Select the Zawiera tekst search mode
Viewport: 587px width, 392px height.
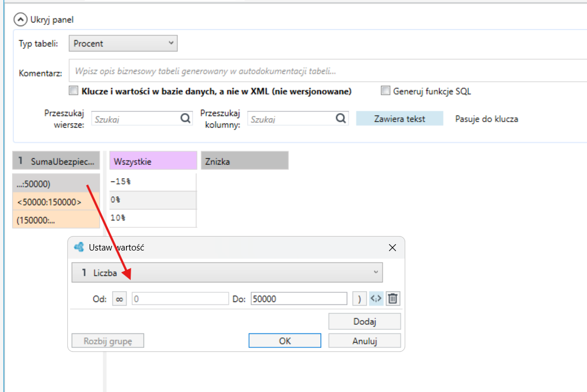pos(399,118)
